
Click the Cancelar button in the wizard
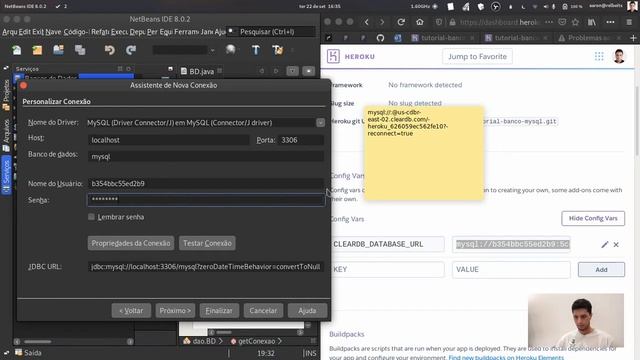263,311
